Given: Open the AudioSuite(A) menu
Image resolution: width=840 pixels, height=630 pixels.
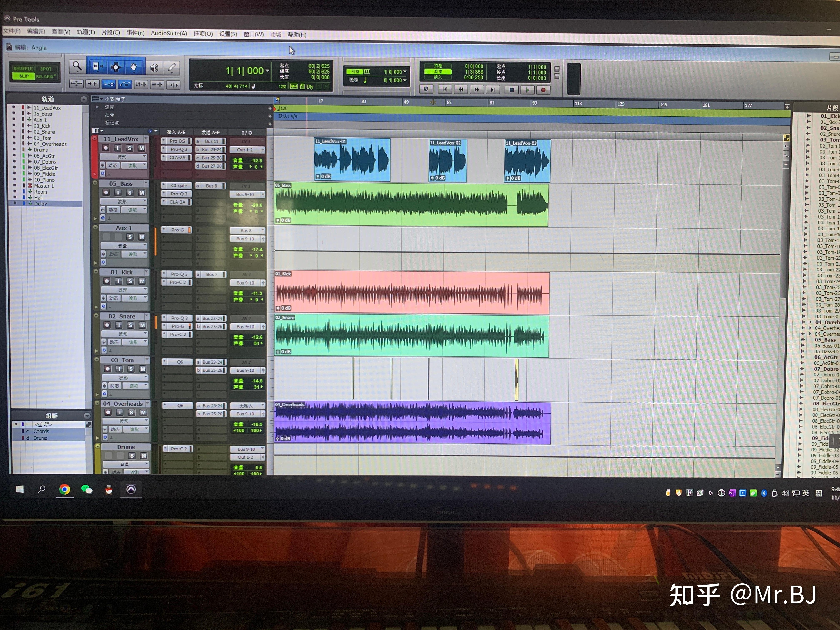Looking at the screenshot, I should (x=169, y=33).
